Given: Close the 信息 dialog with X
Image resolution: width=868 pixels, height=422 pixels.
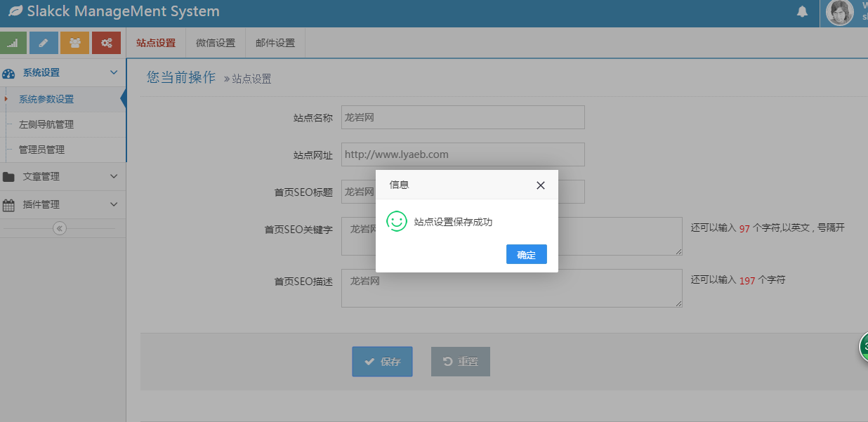Looking at the screenshot, I should (x=540, y=185).
